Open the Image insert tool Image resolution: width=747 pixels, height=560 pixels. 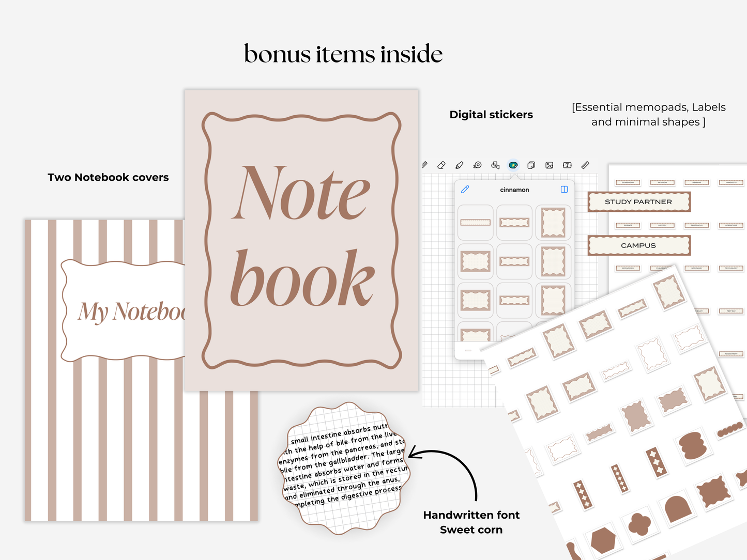tap(549, 165)
